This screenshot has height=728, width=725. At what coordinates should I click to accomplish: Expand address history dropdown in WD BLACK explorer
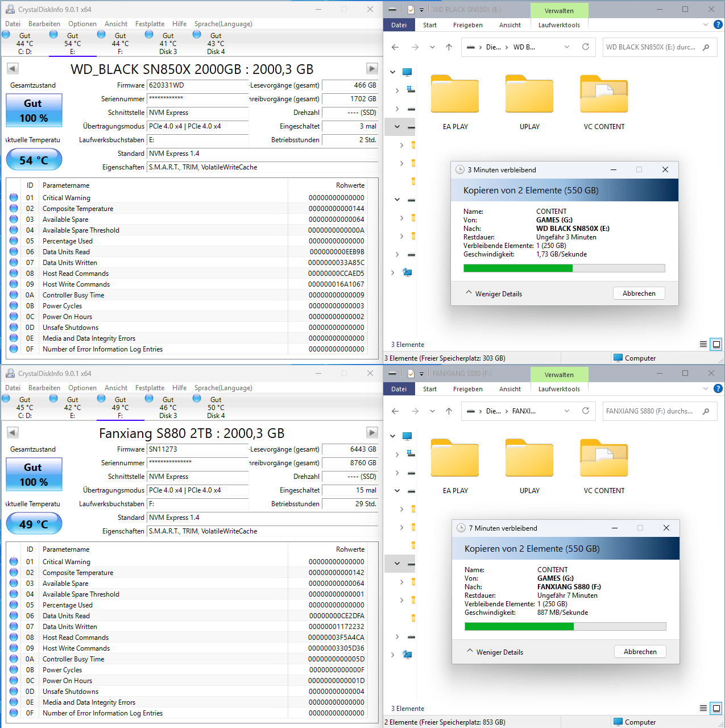pyautogui.click(x=567, y=47)
